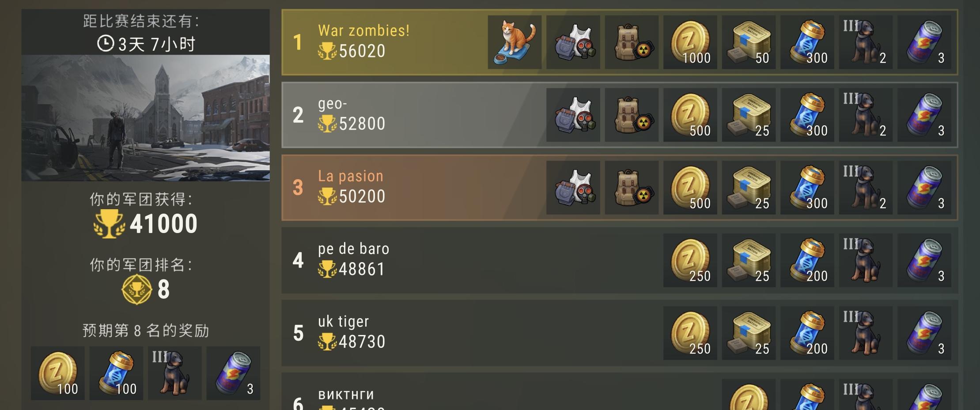Click the puppy reward in uk tiger row
Screen dimensions: 980x410
(x=866, y=333)
